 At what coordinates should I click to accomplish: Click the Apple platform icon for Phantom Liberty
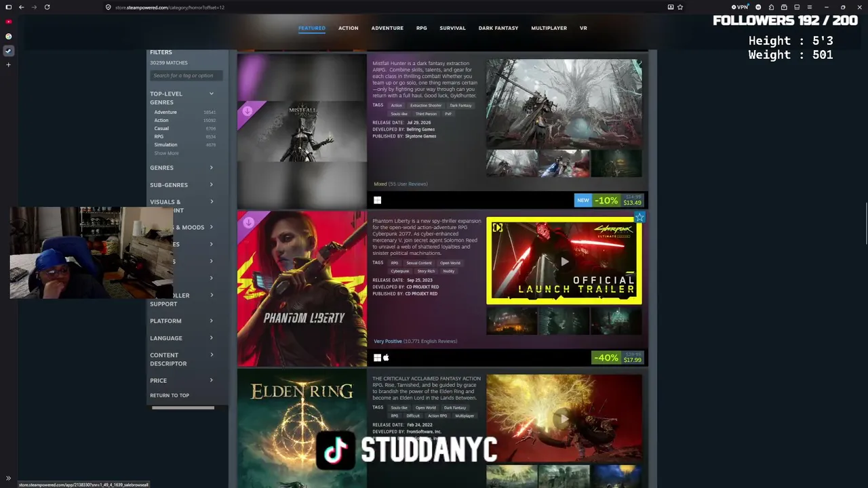(x=386, y=358)
